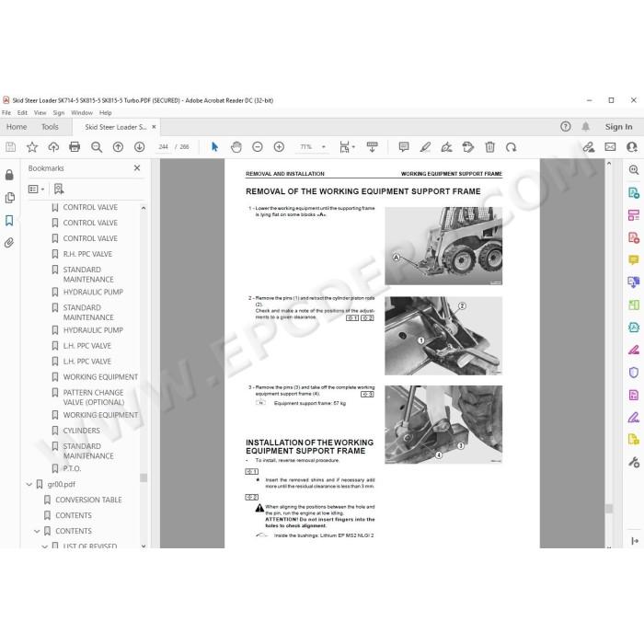Image resolution: width=644 pixels, height=644 pixels.
Task: Select the highlight text pen tool
Action: coord(425,147)
